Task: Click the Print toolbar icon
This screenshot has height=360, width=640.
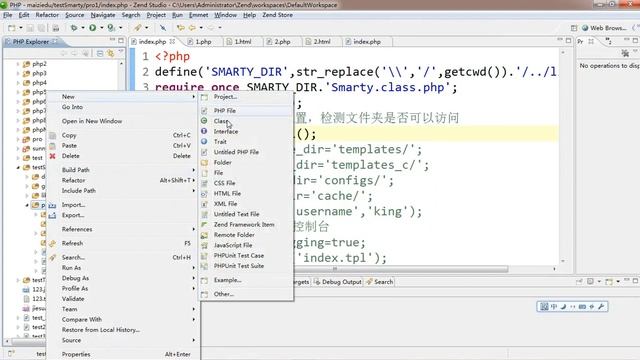Action: click(56, 28)
